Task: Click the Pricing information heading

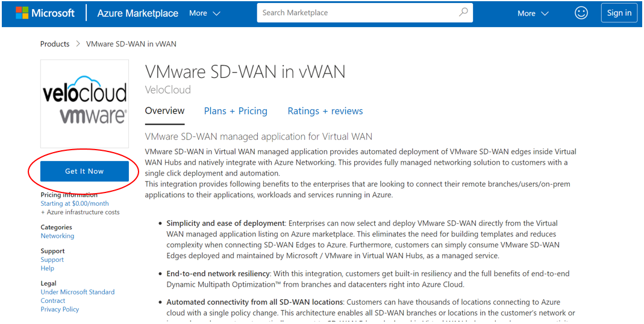Action: (69, 195)
